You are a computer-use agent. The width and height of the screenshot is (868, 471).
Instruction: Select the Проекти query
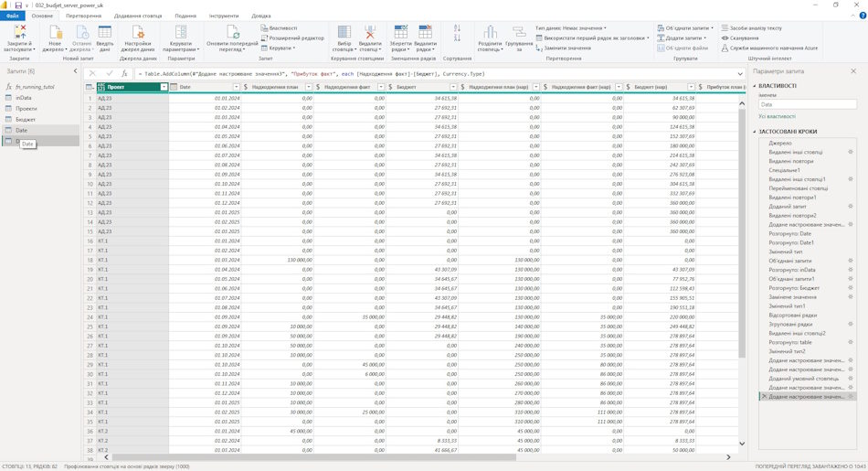(41, 109)
